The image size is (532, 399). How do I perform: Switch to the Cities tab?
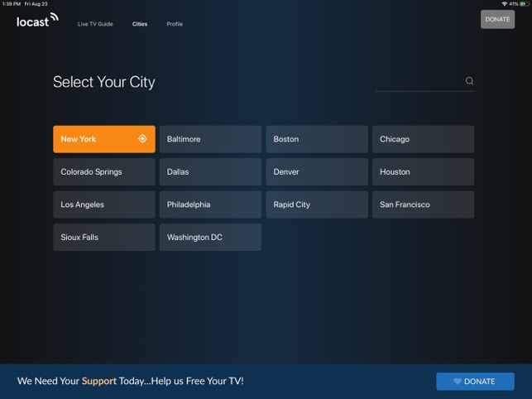coord(140,24)
